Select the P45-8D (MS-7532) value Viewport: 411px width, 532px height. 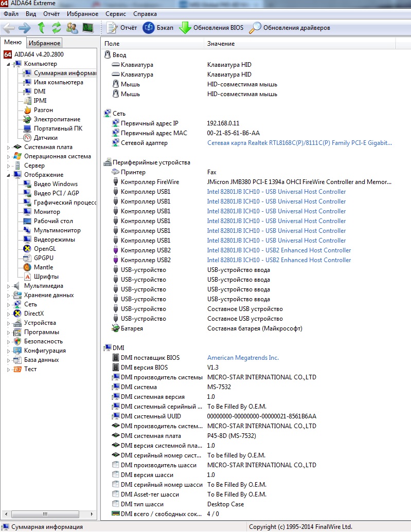pos(231,436)
